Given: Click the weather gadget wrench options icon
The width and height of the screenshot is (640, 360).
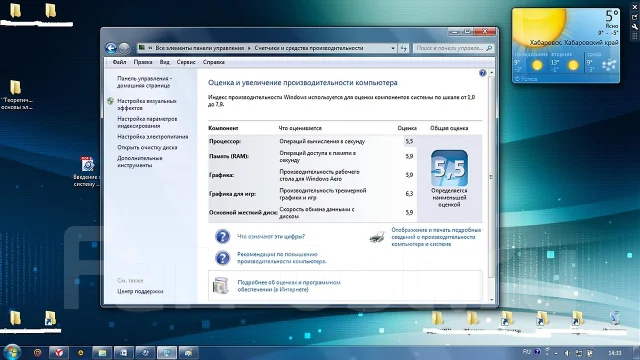Looking at the screenshot, I should [x=635, y=27].
